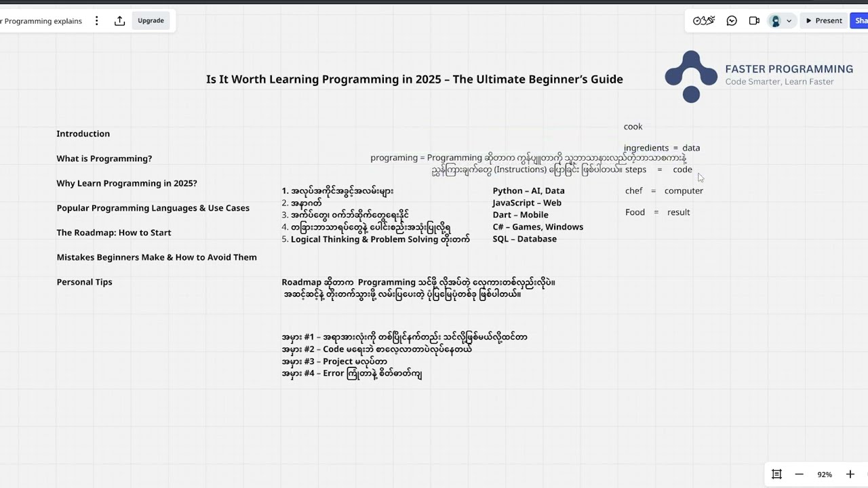Image resolution: width=868 pixels, height=488 pixels.
Task: Zoom out with the minus button
Action: pos(800,474)
